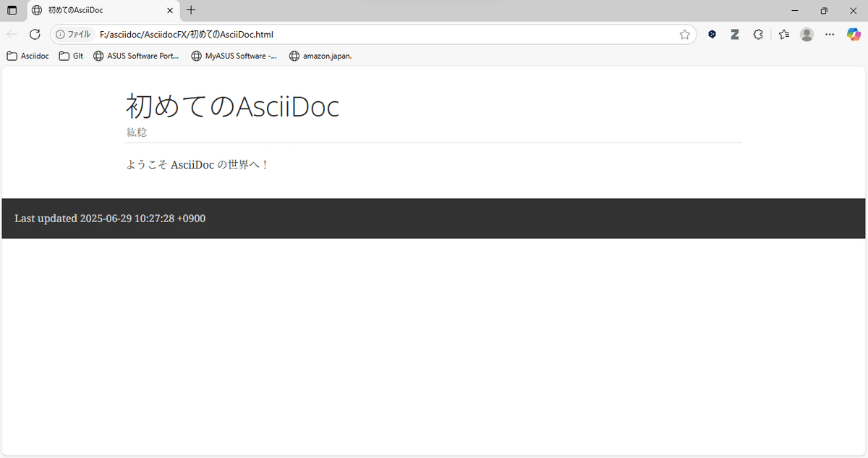The width and height of the screenshot is (868, 458).
Task: Toggle the favorite star for this page
Action: point(684,34)
